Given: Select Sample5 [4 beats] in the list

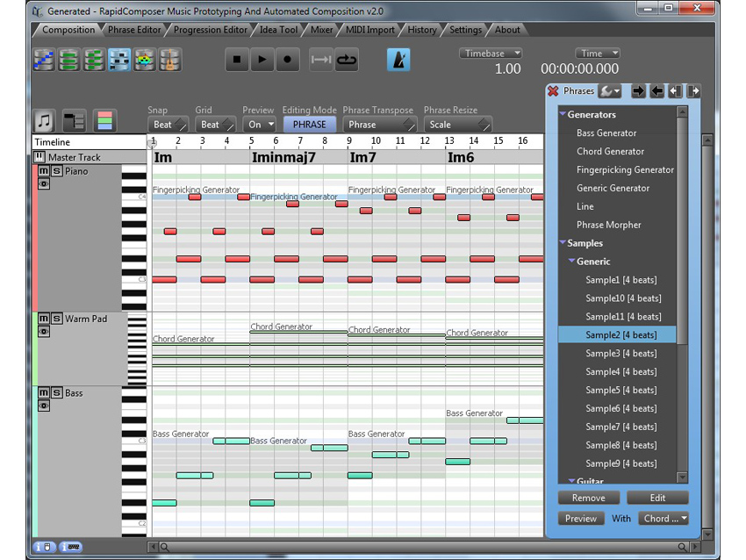Looking at the screenshot, I should point(620,390).
